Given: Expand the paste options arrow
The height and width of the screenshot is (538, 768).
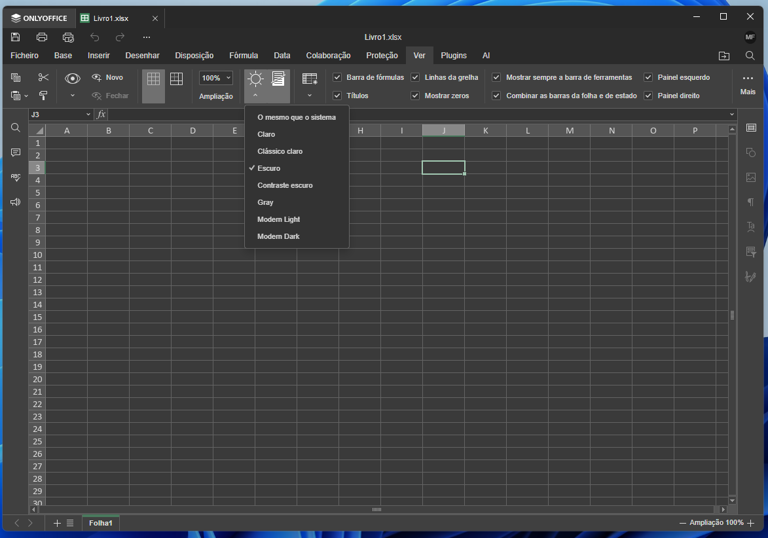Looking at the screenshot, I should coord(26,96).
